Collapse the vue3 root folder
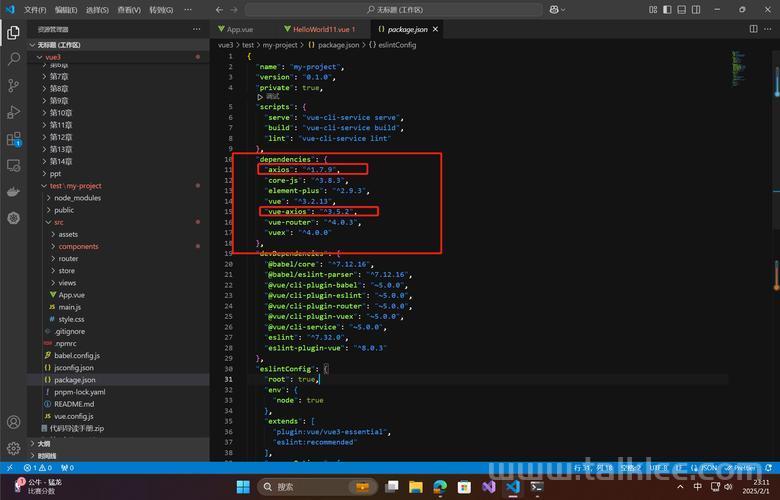780x500 pixels. (39, 57)
